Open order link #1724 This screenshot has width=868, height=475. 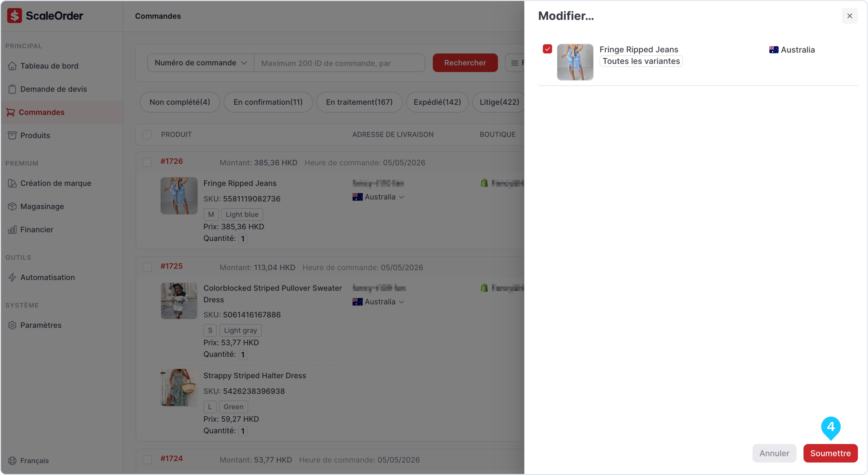click(x=172, y=459)
